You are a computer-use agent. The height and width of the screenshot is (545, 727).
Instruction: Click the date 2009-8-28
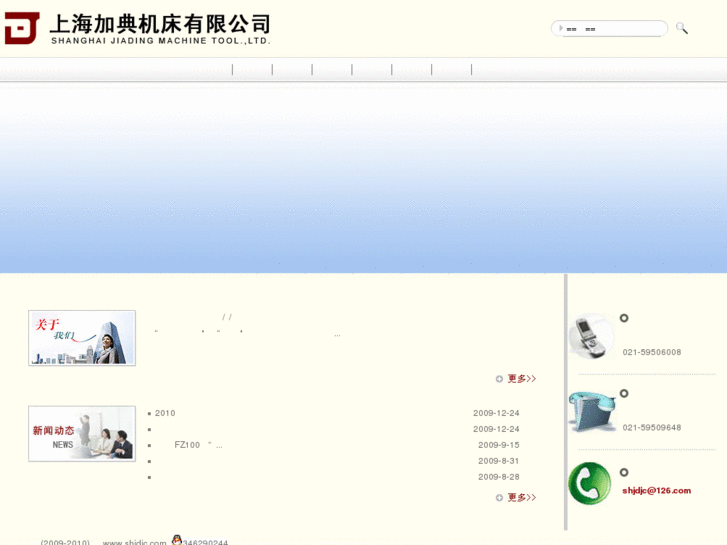tap(499, 477)
